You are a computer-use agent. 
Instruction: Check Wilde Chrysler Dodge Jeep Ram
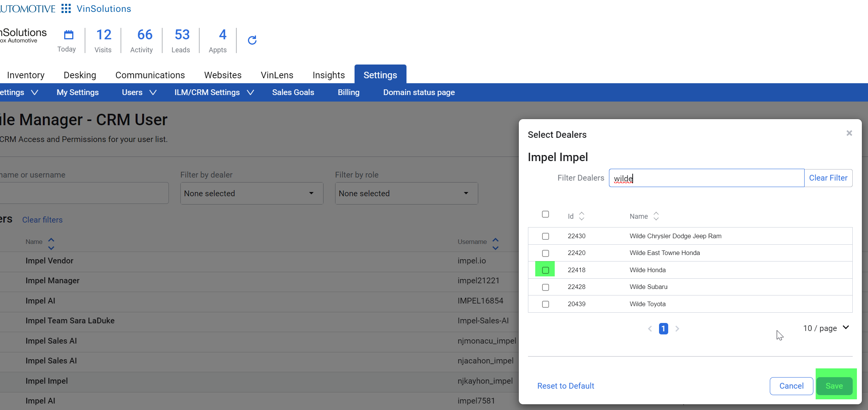[x=546, y=236]
